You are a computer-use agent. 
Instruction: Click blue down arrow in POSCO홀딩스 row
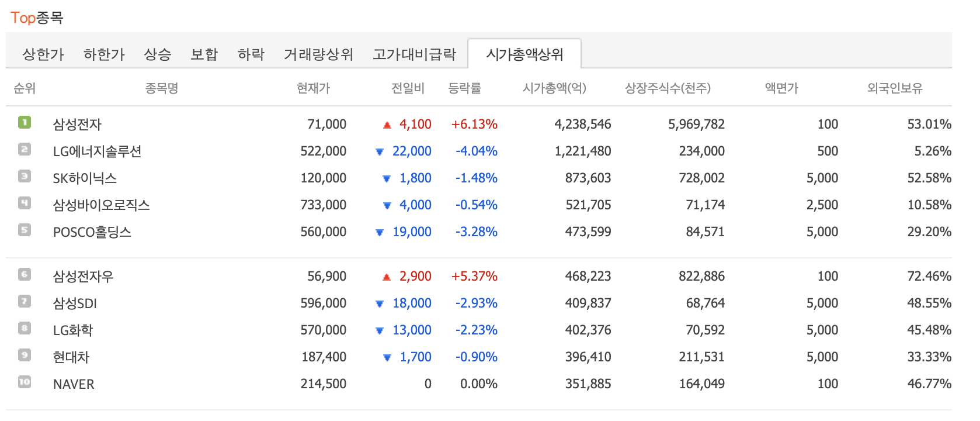click(x=380, y=233)
